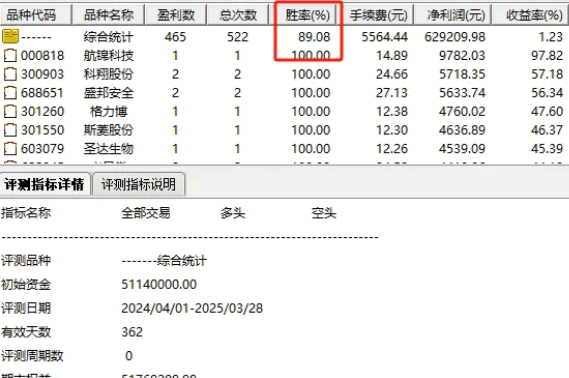Click the 初始资金 label
The height and width of the screenshot is (378, 569).
pos(26,284)
